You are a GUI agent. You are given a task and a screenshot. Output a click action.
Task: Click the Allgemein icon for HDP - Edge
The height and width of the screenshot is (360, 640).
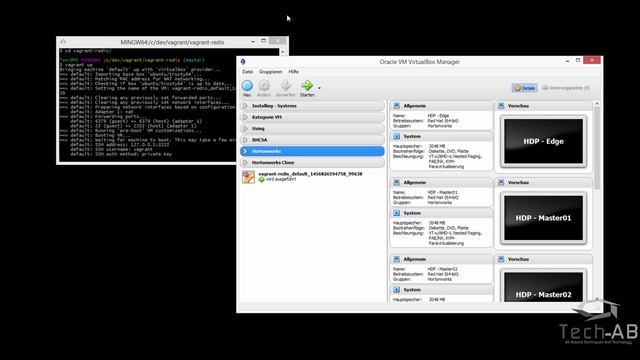[396, 106]
